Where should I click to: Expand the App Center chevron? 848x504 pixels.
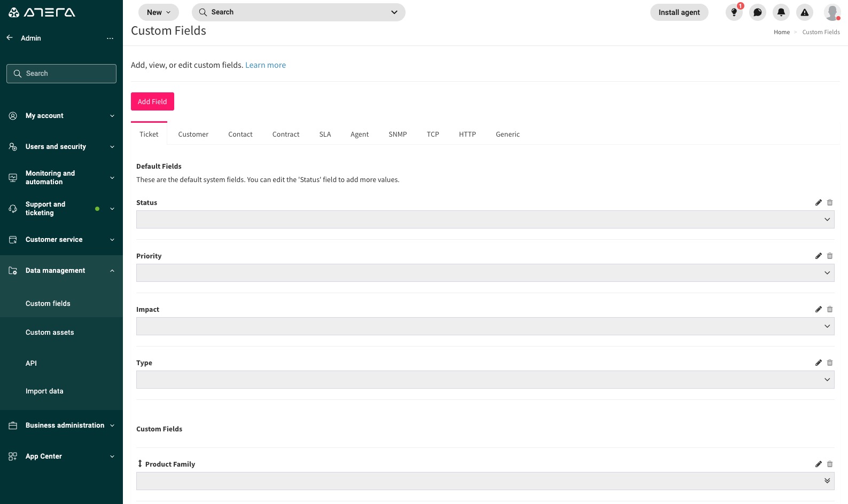tap(112, 456)
